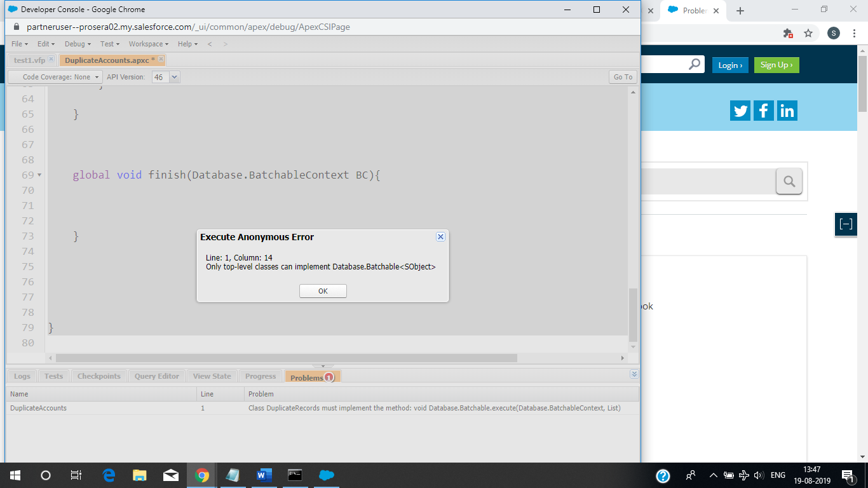Open Command Prompt from the taskbar
This screenshot has height=488, width=868.
[x=295, y=475]
